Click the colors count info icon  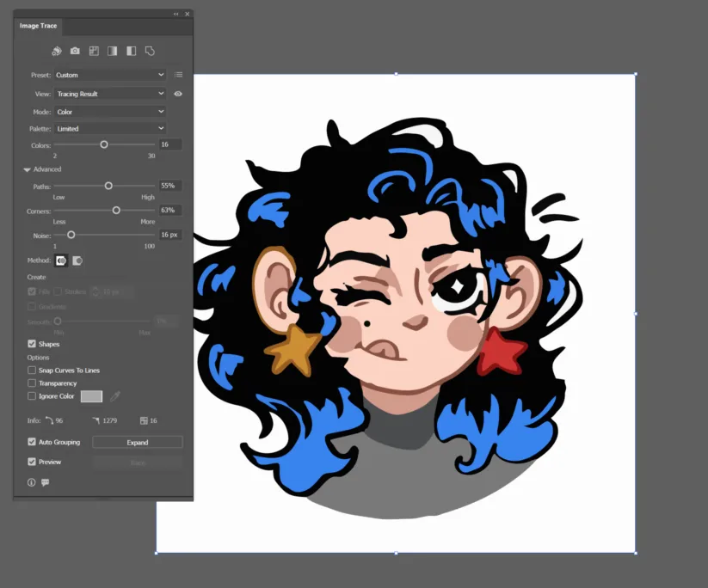tap(144, 420)
